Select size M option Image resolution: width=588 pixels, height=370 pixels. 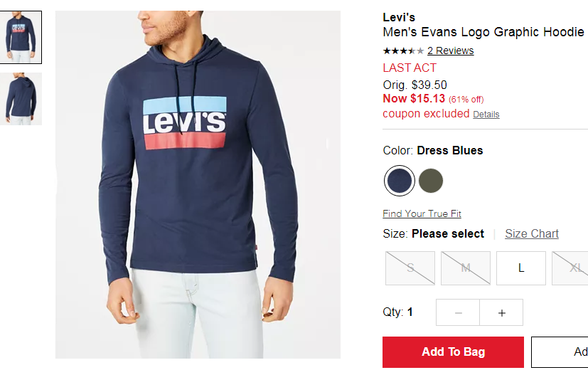tap(466, 268)
